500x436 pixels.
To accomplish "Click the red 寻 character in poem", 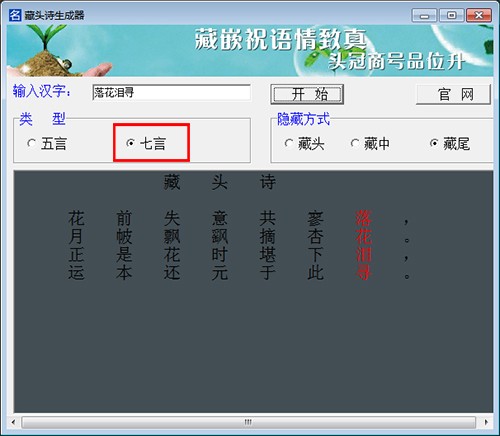I will pos(363,273).
